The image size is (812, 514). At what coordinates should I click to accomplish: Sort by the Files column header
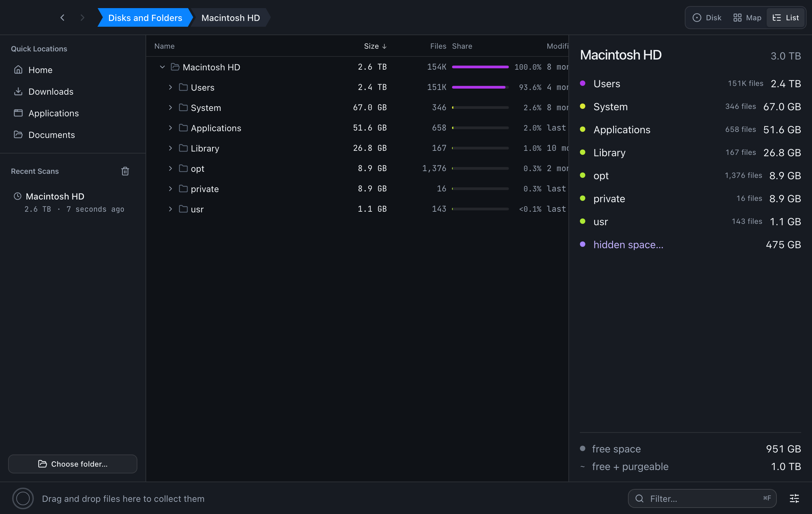tap(438, 46)
